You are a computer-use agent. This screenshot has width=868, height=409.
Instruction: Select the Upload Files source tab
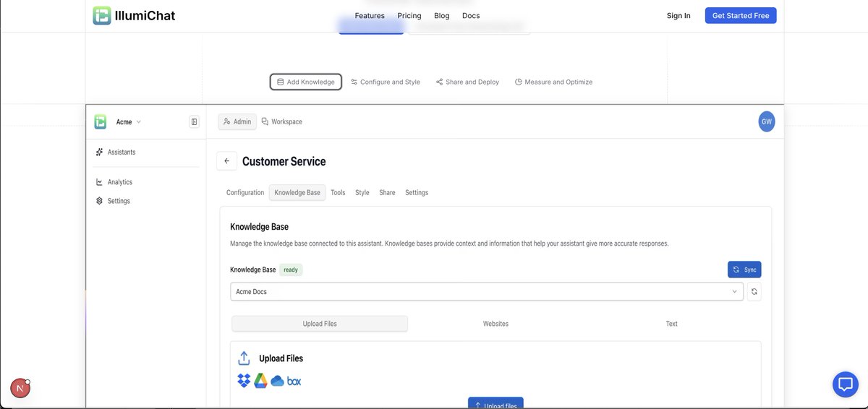[x=320, y=324]
